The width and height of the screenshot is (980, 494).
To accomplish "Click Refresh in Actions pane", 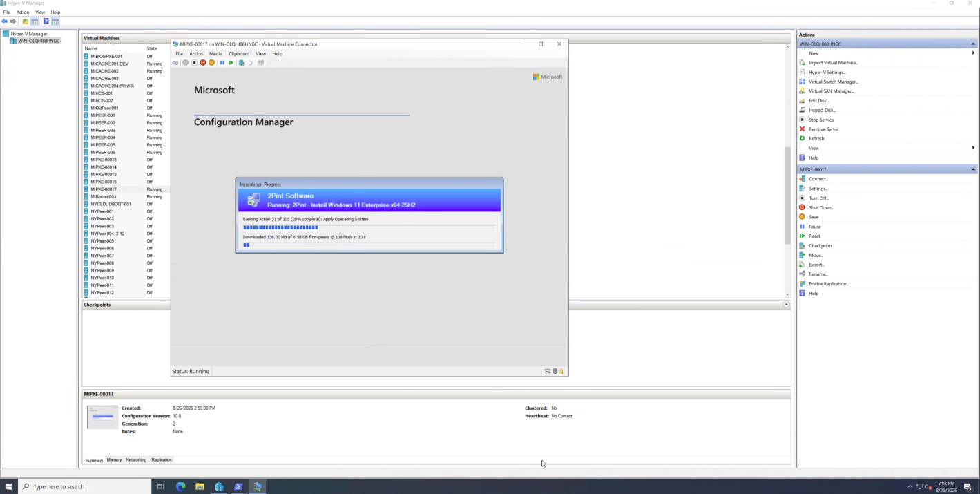I will [816, 138].
